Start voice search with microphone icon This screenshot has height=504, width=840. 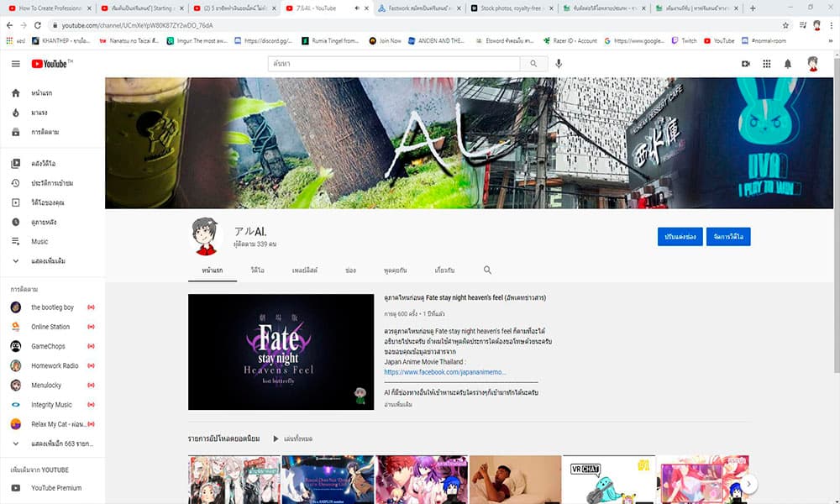(x=559, y=64)
